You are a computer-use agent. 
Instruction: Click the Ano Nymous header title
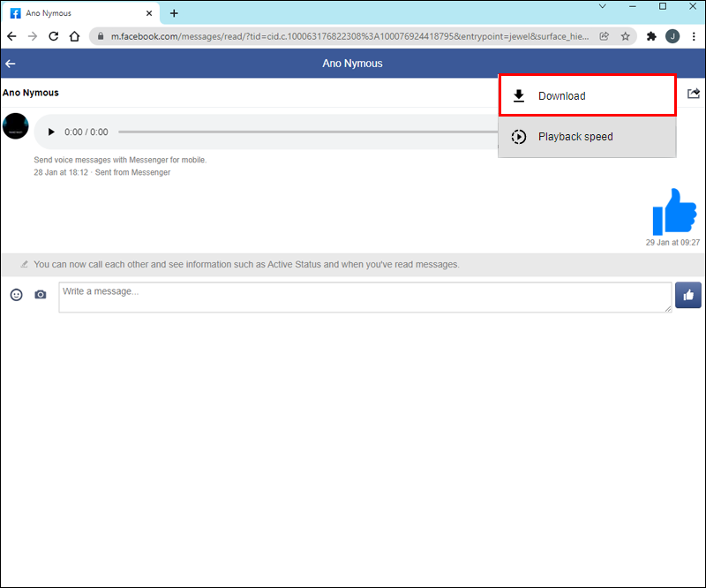[x=352, y=64]
